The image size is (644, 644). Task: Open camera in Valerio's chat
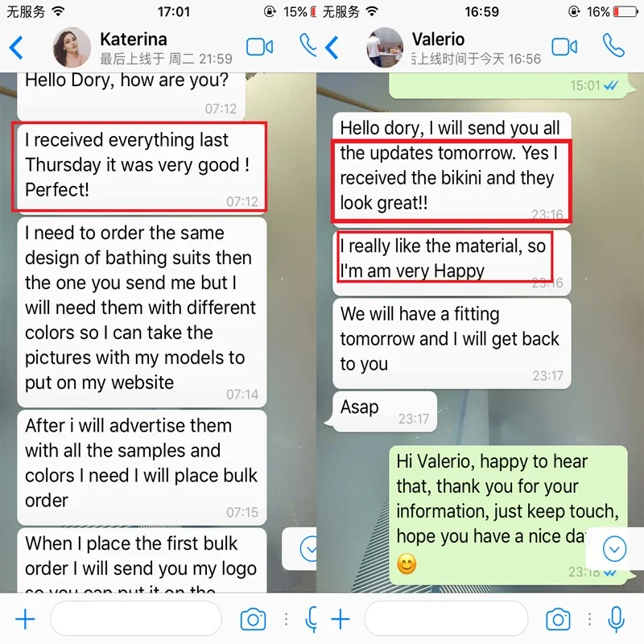coord(558,619)
